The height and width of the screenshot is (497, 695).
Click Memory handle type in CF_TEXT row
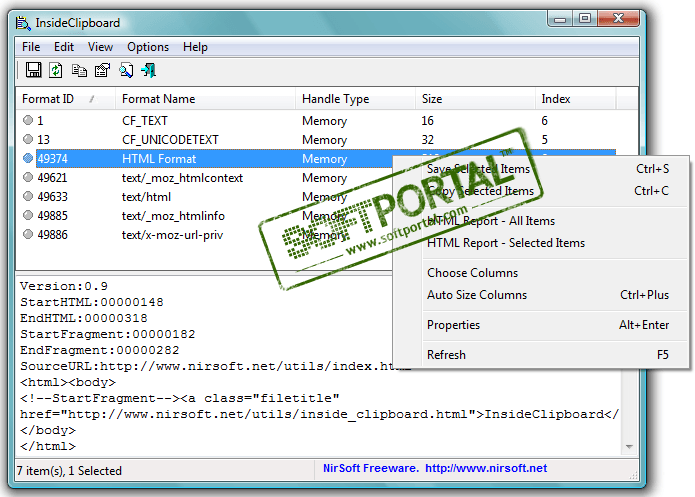[x=324, y=121]
